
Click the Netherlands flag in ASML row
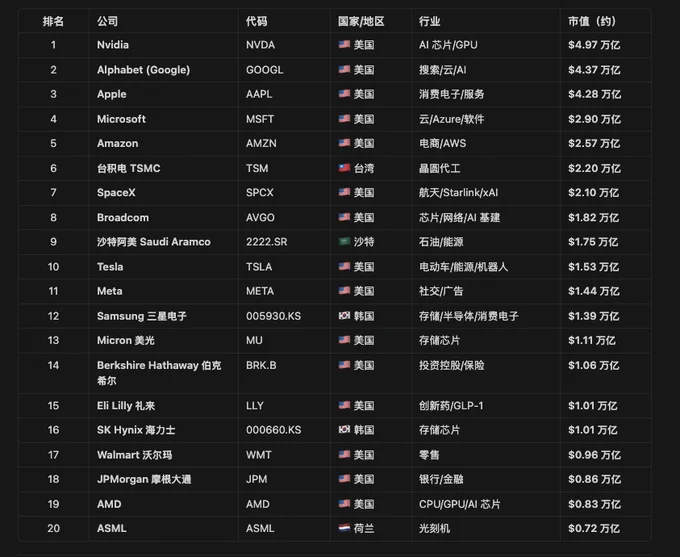coord(344,528)
